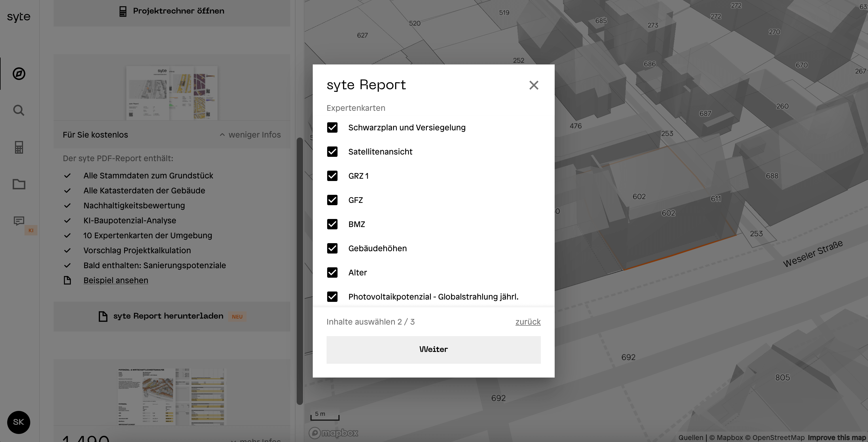Click the magnifier search icon in sidebar
Viewport: 868px width, 442px height.
point(19,110)
